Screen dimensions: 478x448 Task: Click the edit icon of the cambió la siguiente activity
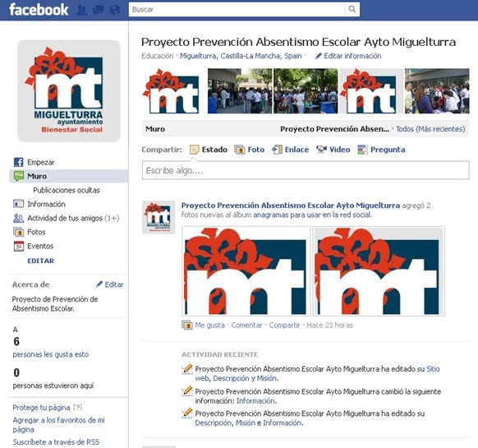187,391
